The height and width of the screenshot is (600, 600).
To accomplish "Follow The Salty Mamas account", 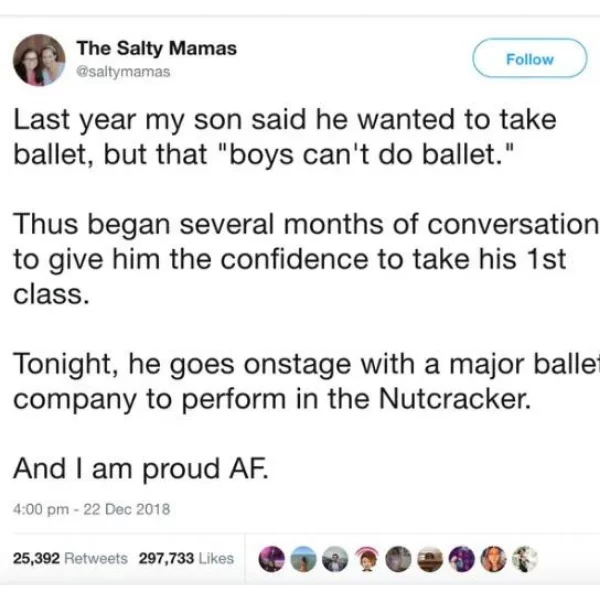I will [530, 59].
